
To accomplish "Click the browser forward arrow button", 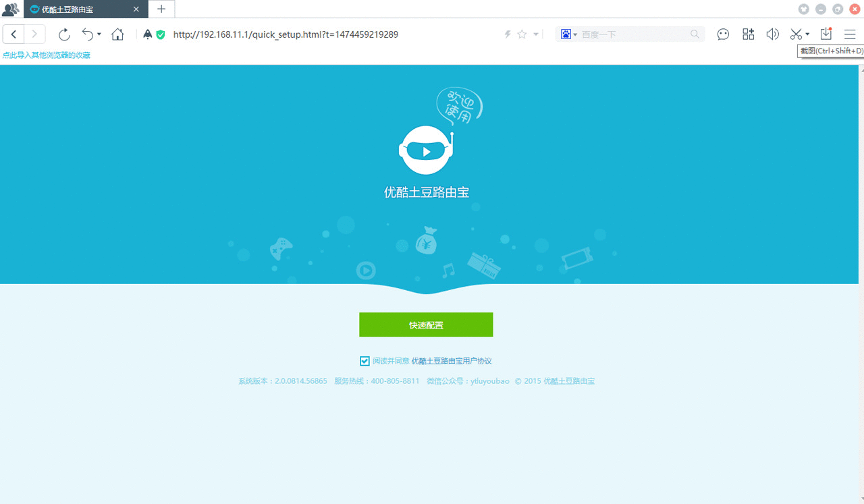I will (x=35, y=34).
